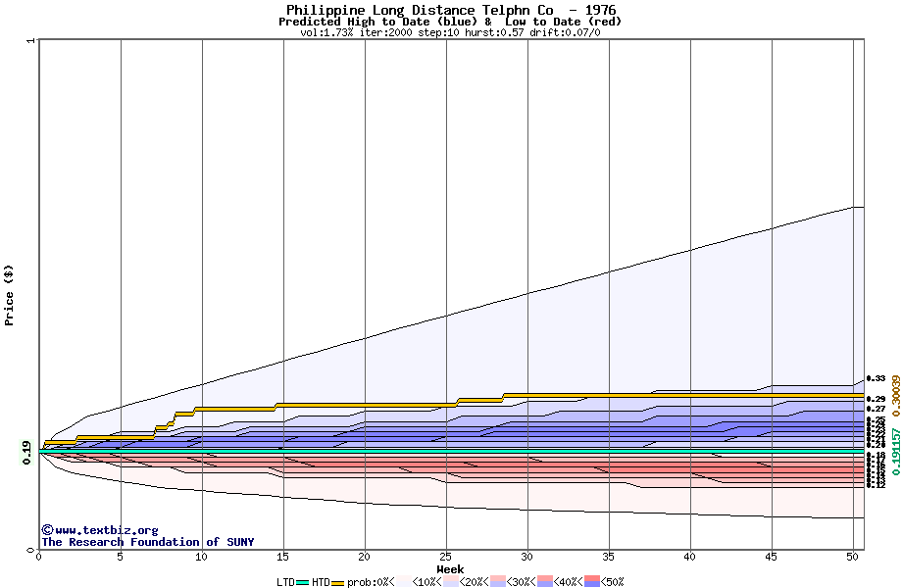Click The Research Foundation of SUNY text

147,542
